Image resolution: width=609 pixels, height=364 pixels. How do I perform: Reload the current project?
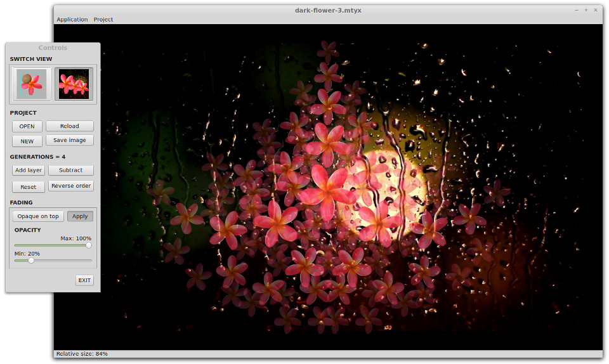[x=70, y=126]
